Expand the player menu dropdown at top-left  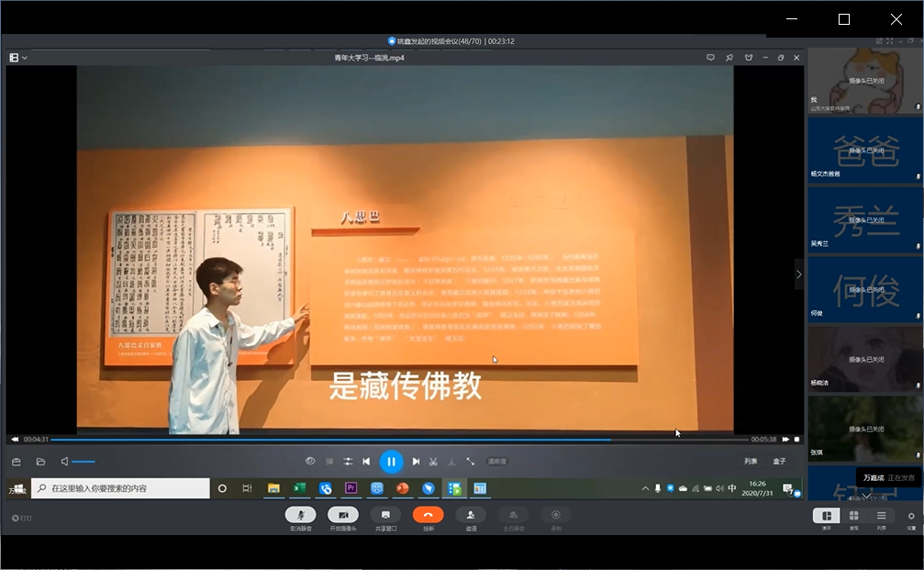(18, 58)
